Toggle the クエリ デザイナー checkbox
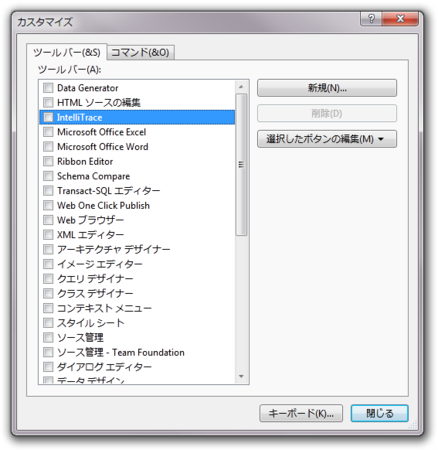The height and width of the screenshot is (450, 438). [48, 279]
